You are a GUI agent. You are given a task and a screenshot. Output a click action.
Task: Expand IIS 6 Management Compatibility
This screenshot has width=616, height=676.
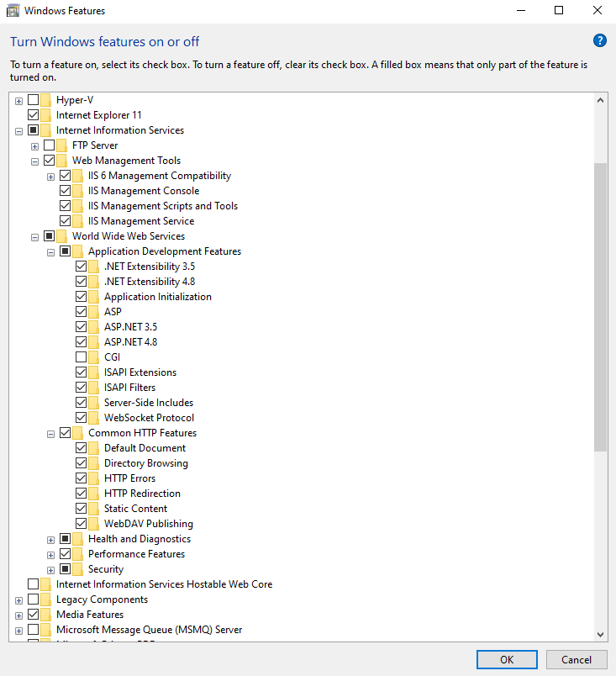tap(50, 177)
